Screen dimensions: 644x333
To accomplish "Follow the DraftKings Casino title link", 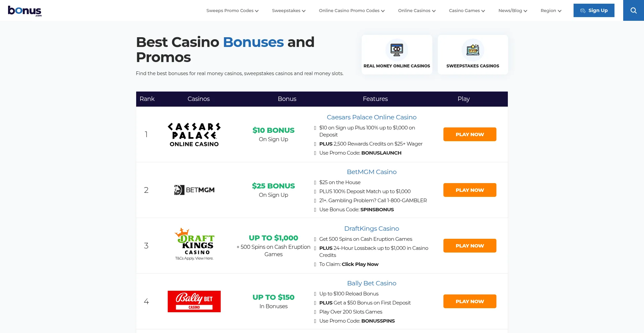I will pyautogui.click(x=372, y=229).
